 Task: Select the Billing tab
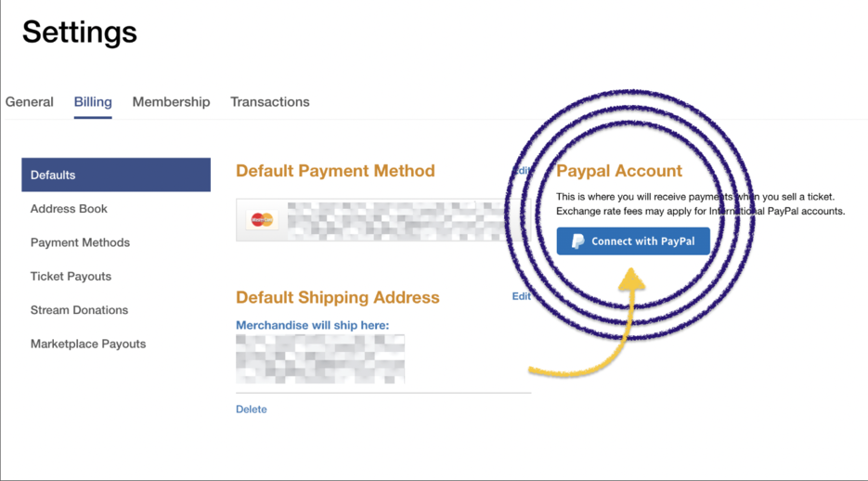[93, 102]
